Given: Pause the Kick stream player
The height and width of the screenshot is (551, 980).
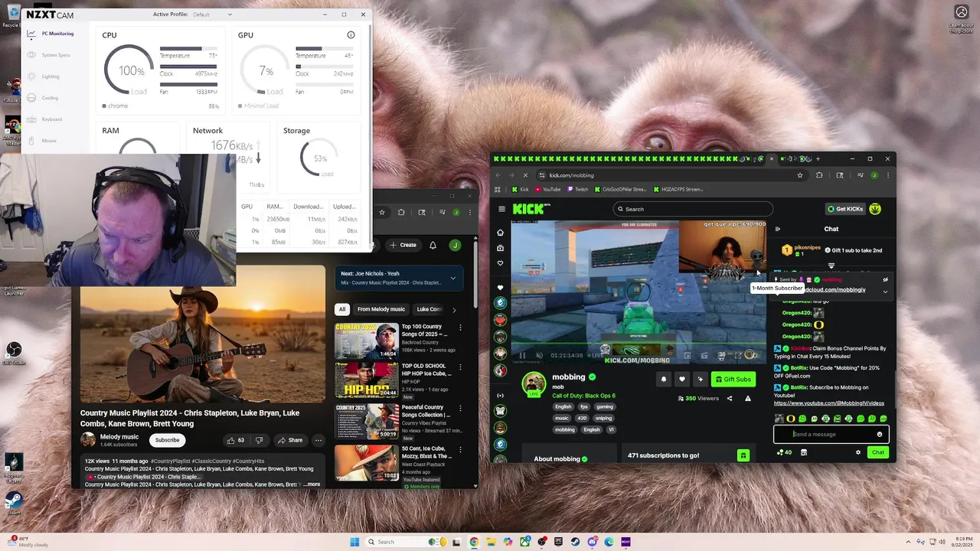Looking at the screenshot, I should click(522, 355).
